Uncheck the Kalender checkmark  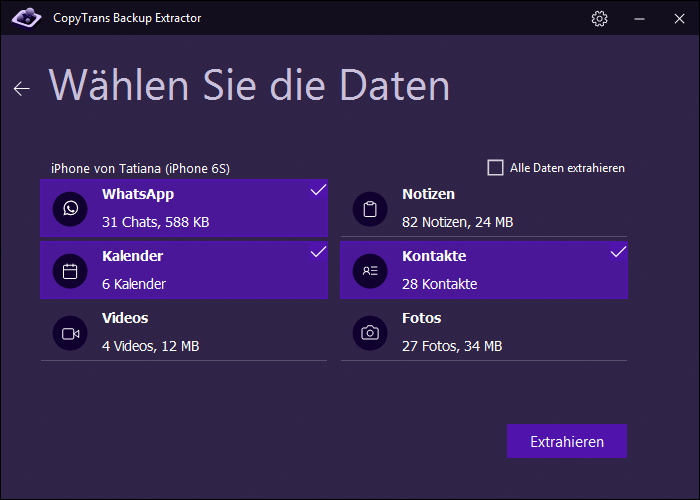tap(318, 252)
